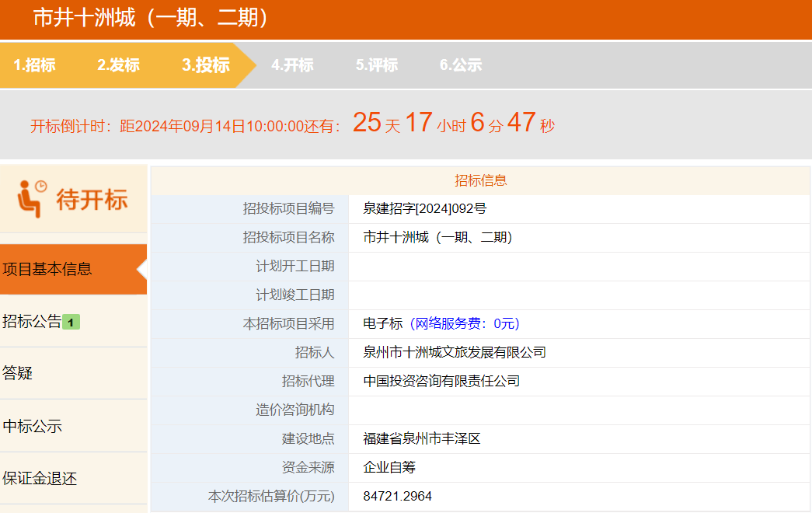Click estimated price value 84721.2964
The width and height of the screenshot is (812, 513).
click(397, 496)
